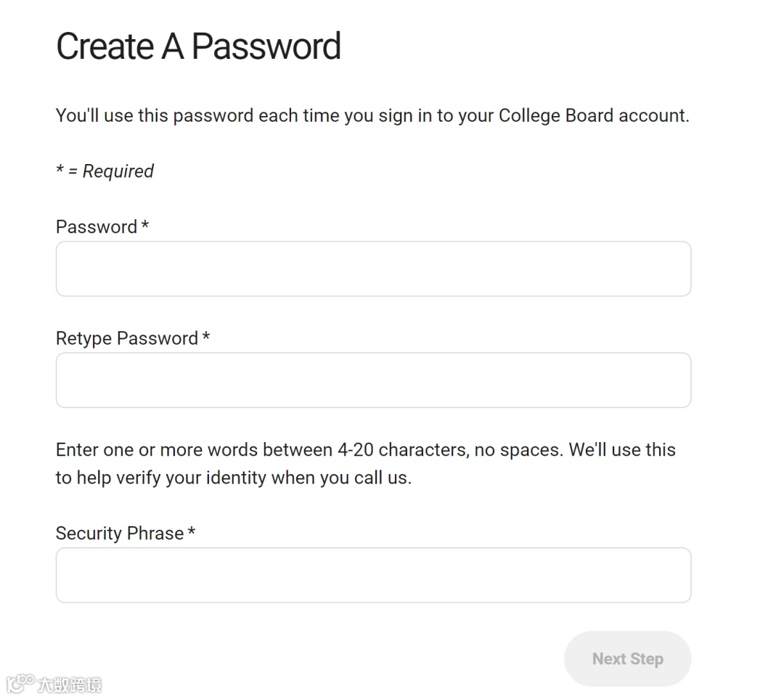Click the 'Create A Password' heading
784x699 pixels.
click(198, 46)
